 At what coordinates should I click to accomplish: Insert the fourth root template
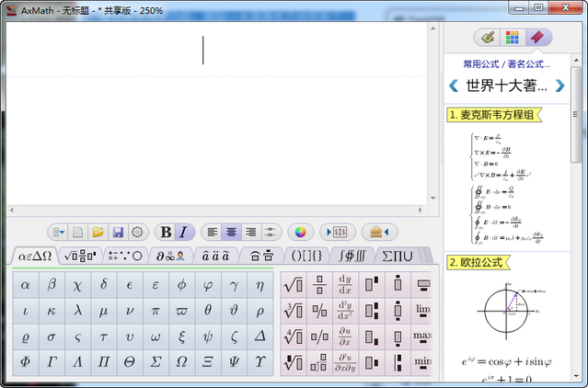coord(294,337)
